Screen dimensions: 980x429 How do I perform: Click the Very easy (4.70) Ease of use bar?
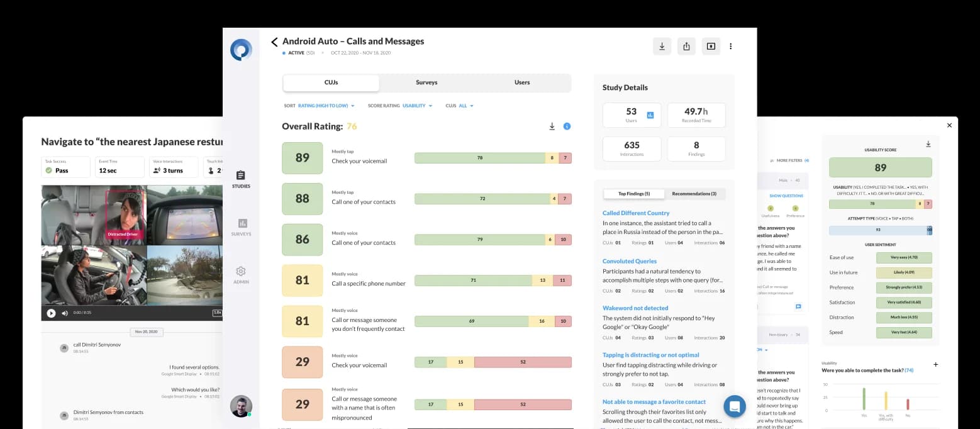[904, 257]
